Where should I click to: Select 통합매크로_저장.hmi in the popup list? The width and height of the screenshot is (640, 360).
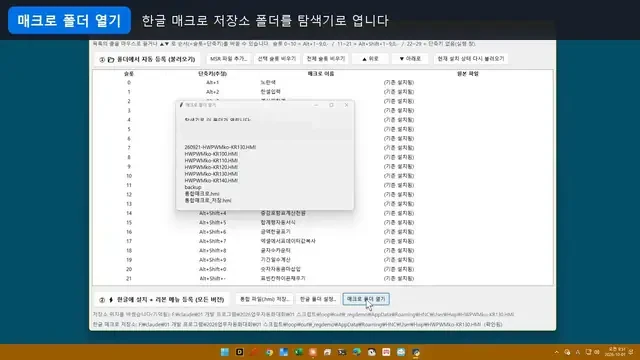click(208, 200)
